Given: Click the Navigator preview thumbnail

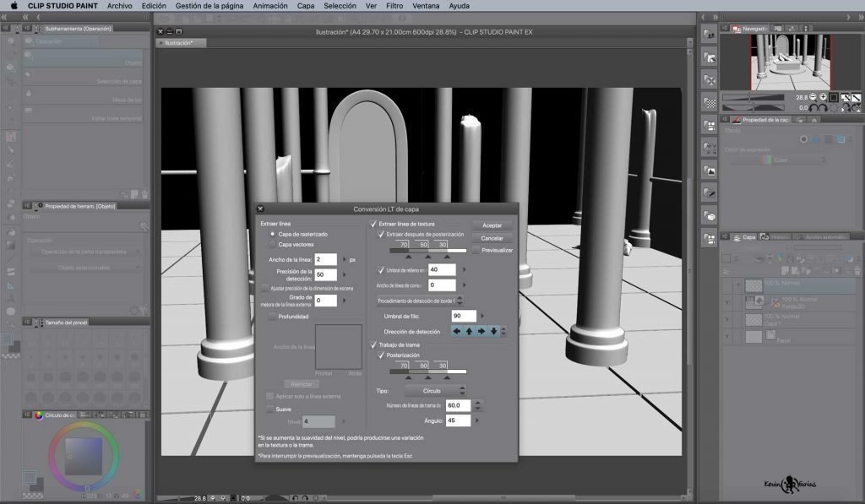Looking at the screenshot, I should (791, 62).
